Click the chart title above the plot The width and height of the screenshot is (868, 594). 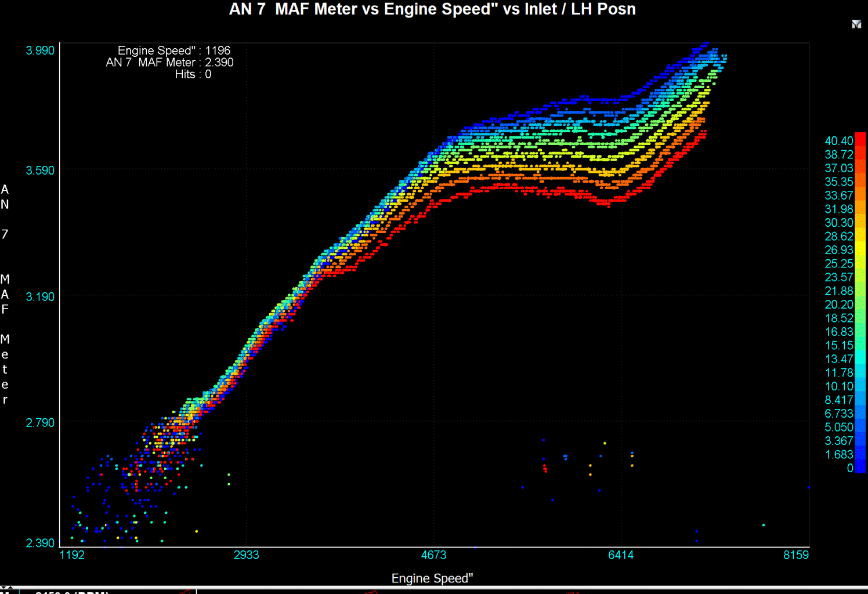pos(432,9)
